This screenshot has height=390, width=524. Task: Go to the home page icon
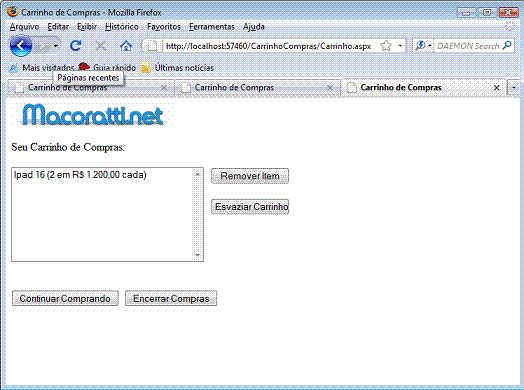126,46
